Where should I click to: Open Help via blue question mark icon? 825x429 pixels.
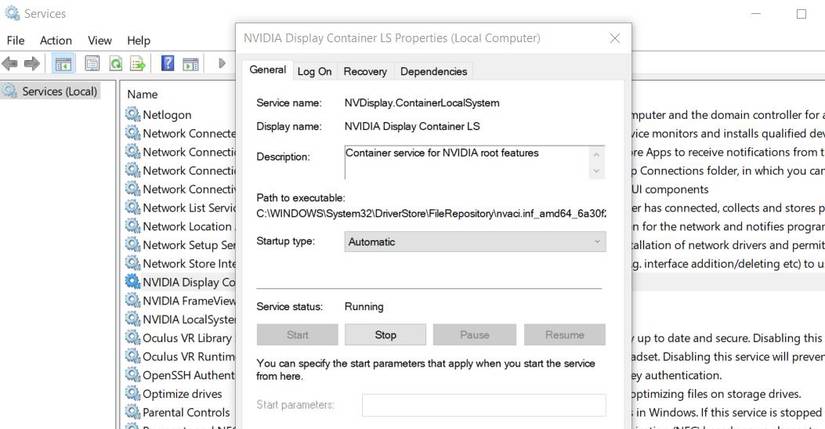point(168,63)
